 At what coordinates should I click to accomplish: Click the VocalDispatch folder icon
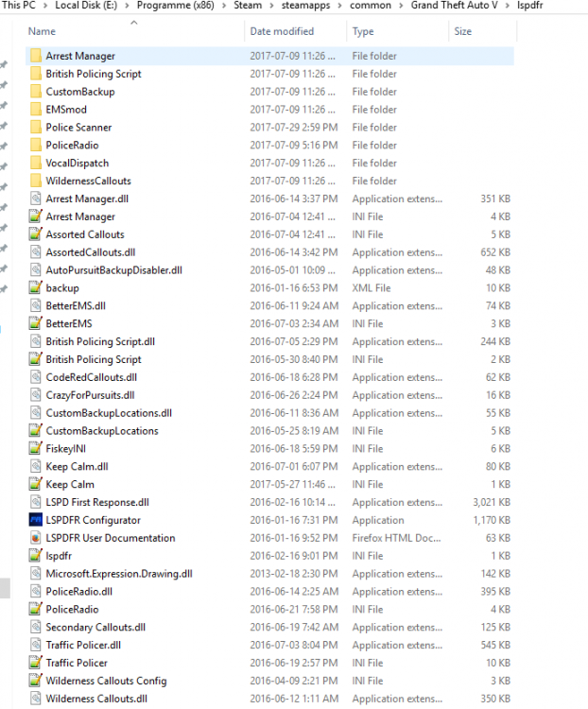point(36,164)
